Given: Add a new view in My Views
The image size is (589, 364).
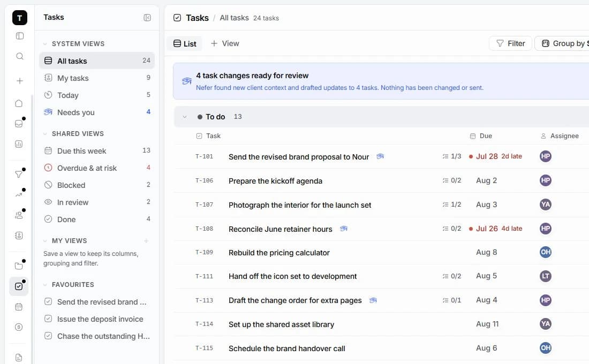Looking at the screenshot, I should coord(146,241).
